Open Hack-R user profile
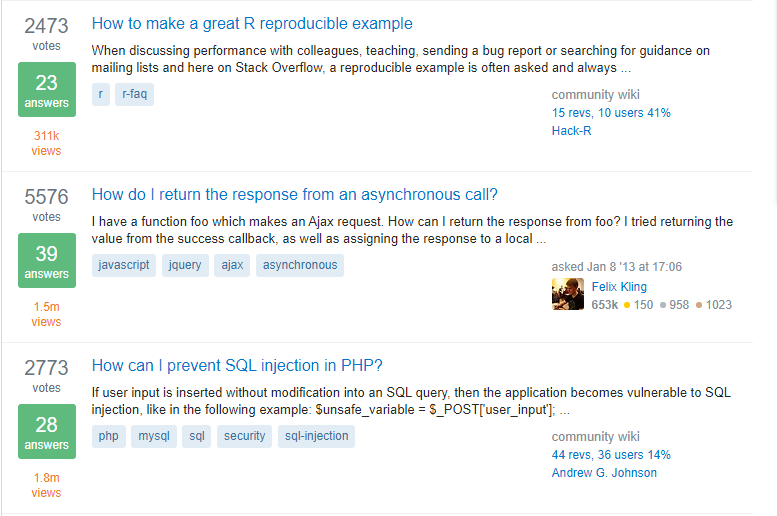Screen dimensions: 777x516 click(571, 130)
